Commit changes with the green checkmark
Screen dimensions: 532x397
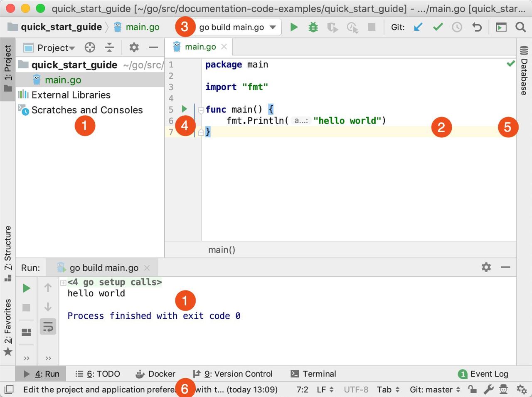pyautogui.click(x=438, y=27)
